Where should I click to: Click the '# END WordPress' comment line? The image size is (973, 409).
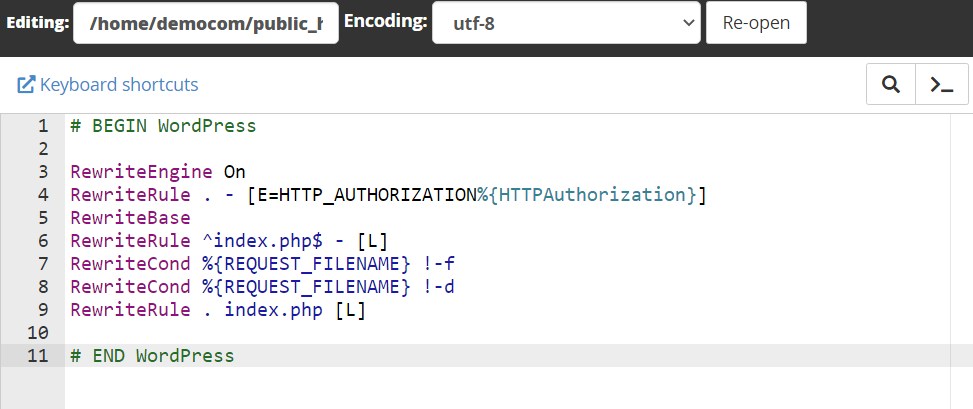[152, 356]
